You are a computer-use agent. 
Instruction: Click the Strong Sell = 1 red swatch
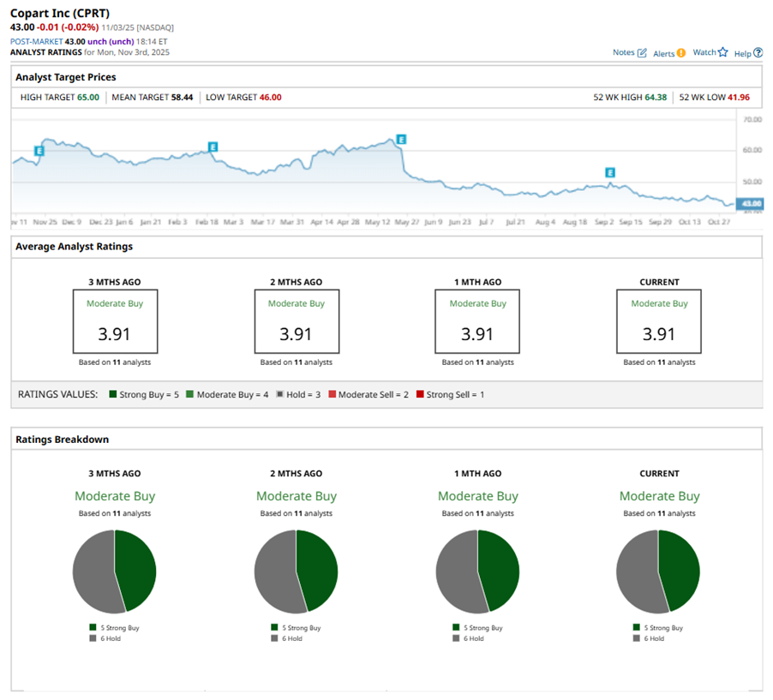[x=420, y=395]
